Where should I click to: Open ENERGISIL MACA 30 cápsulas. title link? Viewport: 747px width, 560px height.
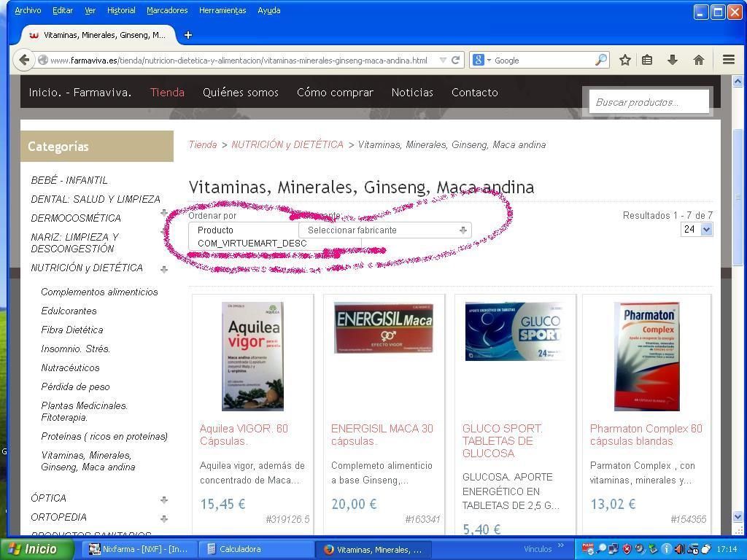(x=382, y=435)
